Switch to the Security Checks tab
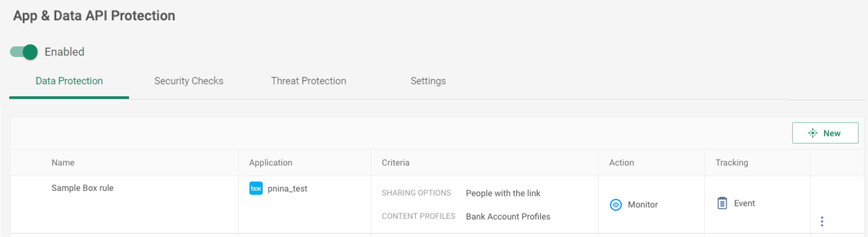This screenshot has height=237, width=868. [189, 81]
